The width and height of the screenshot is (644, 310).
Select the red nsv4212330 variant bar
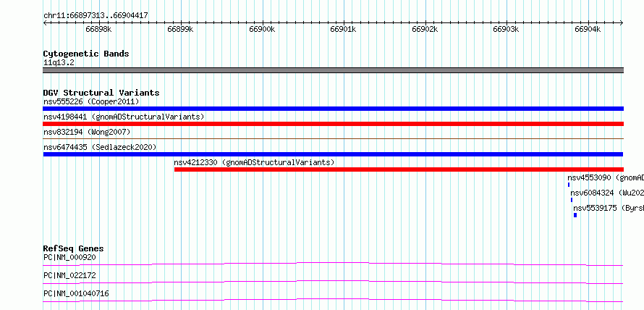click(x=399, y=169)
